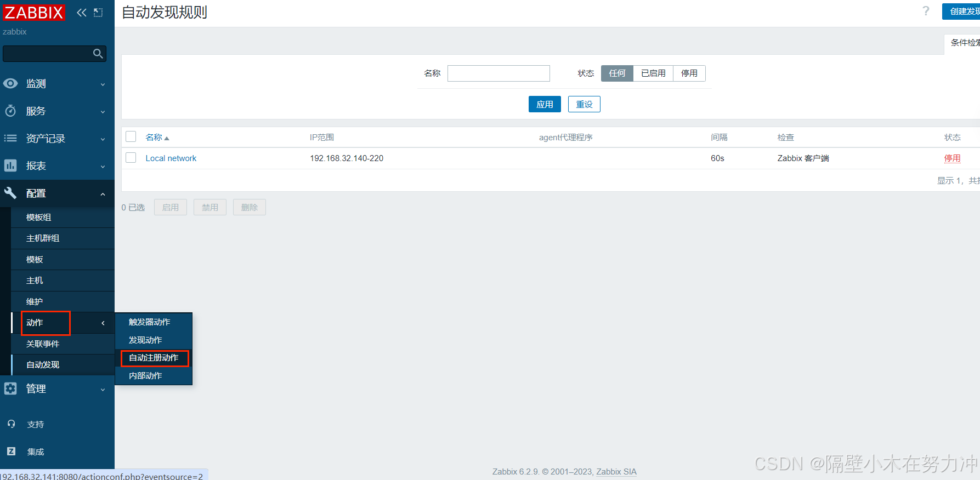The image size is (980, 480).
Task: Open Zabbix SIA footer link
Action: (x=616, y=472)
